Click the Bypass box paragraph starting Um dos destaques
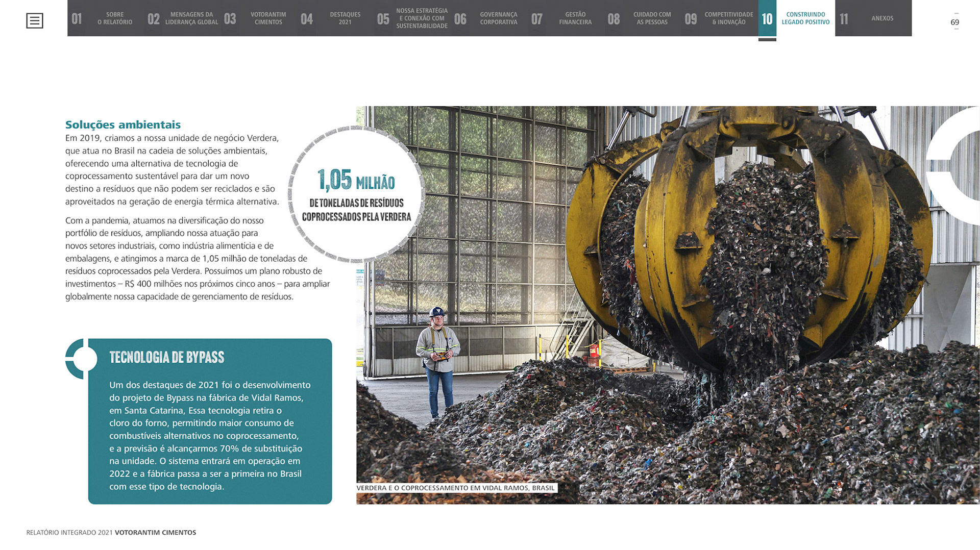The width and height of the screenshot is (980, 550). pos(210,436)
